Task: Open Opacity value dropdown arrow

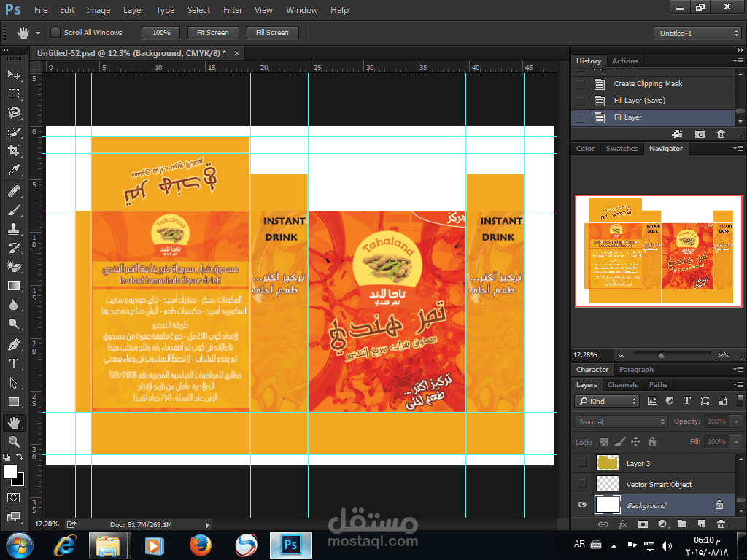Action: [737, 421]
